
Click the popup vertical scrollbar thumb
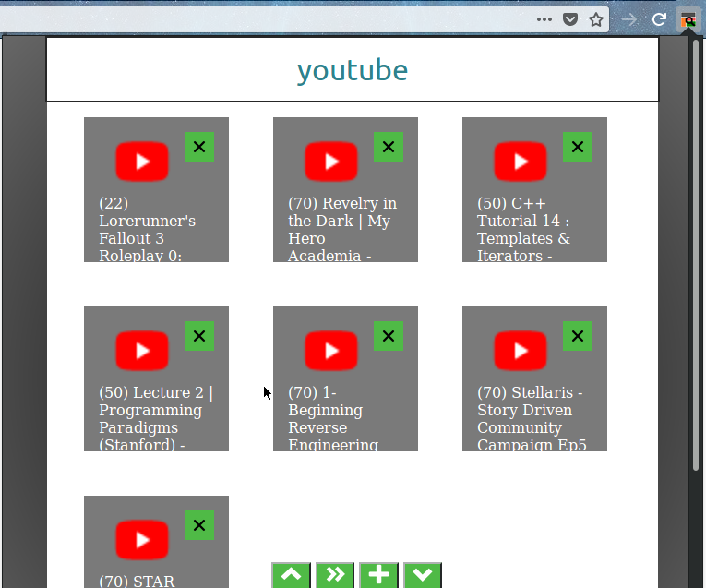point(696,256)
